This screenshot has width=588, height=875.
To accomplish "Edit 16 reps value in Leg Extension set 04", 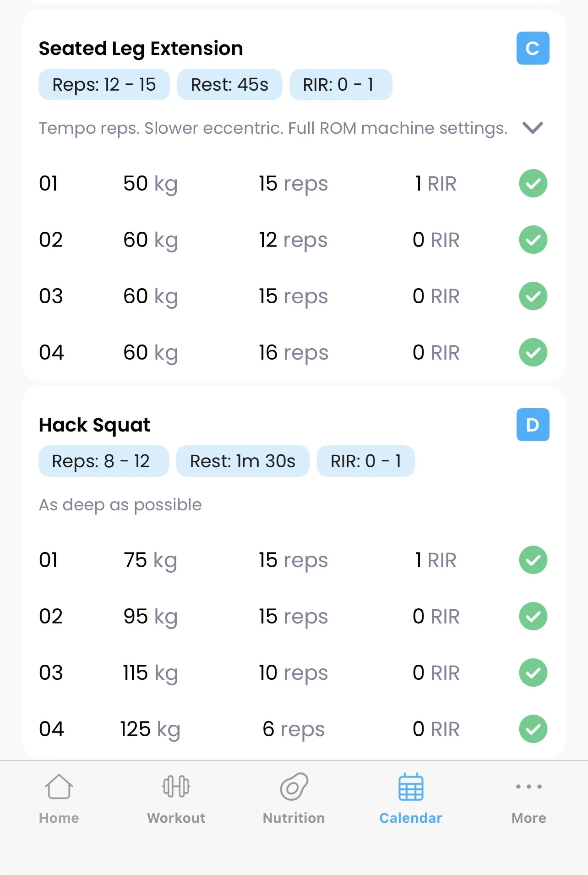I will [293, 353].
